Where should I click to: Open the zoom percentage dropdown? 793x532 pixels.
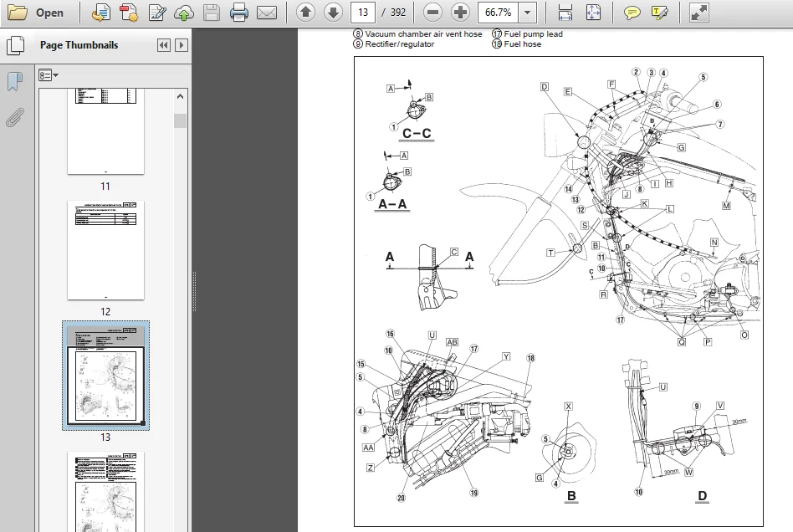point(528,13)
